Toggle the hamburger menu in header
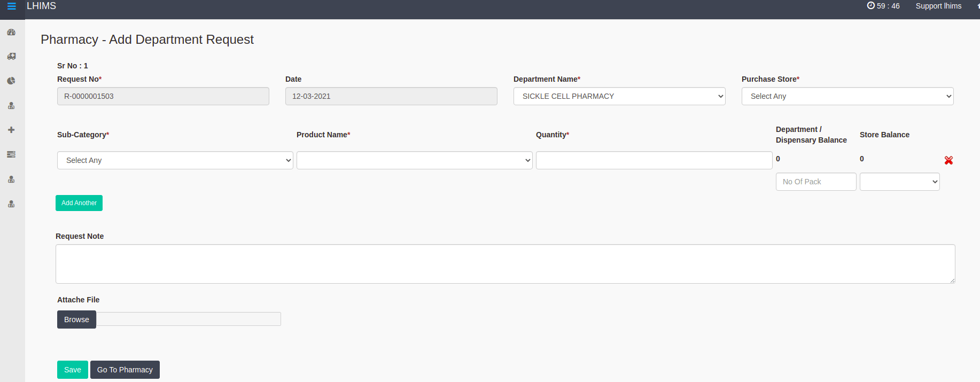The width and height of the screenshot is (980, 382). 11,6
